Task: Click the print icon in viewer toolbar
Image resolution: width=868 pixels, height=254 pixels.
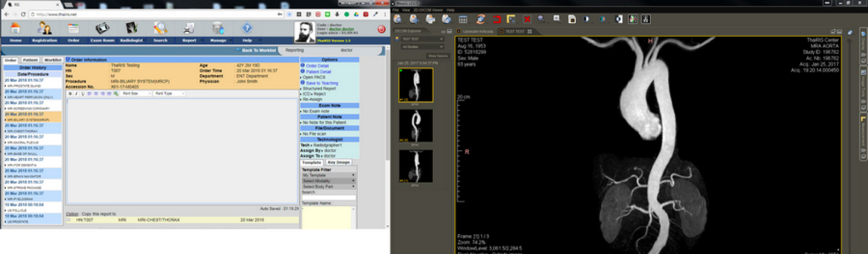Action: (x=430, y=19)
